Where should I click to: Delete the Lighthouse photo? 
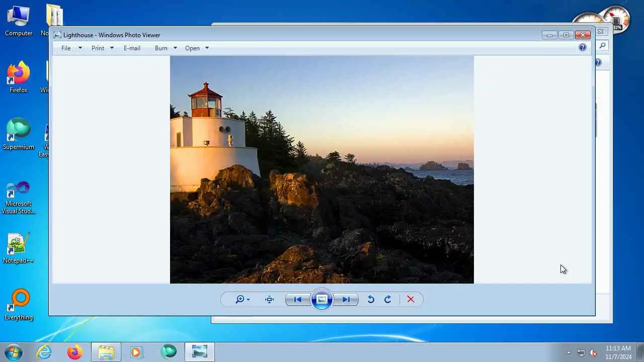(411, 299)
